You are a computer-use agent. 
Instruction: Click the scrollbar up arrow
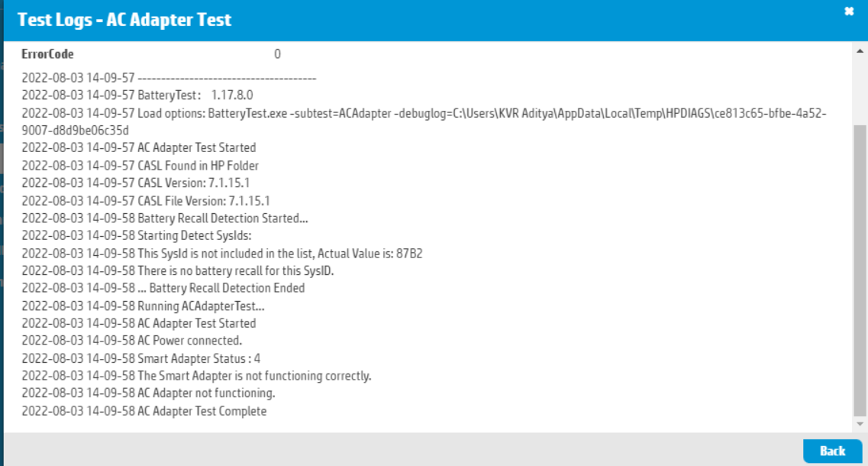tap(860, 50)
